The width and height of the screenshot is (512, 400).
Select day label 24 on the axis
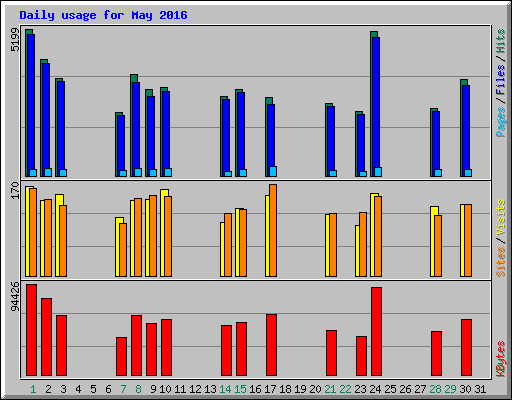point(375,389)
